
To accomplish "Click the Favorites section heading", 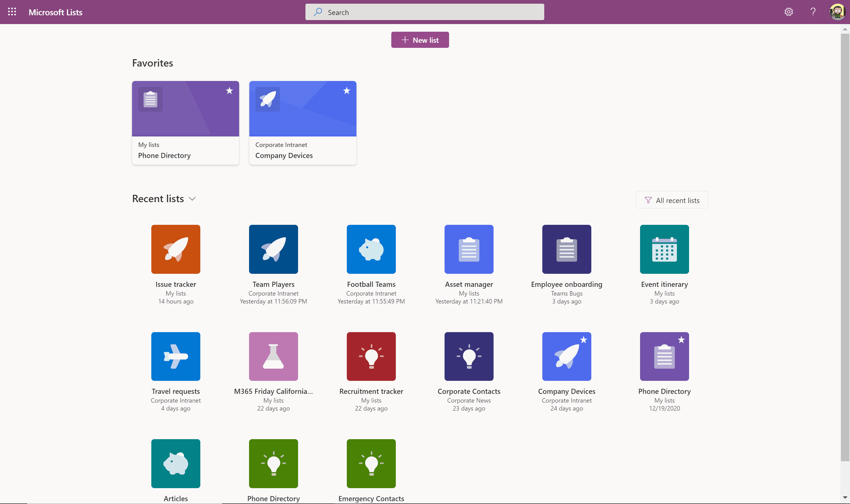I will coord(153,63).
